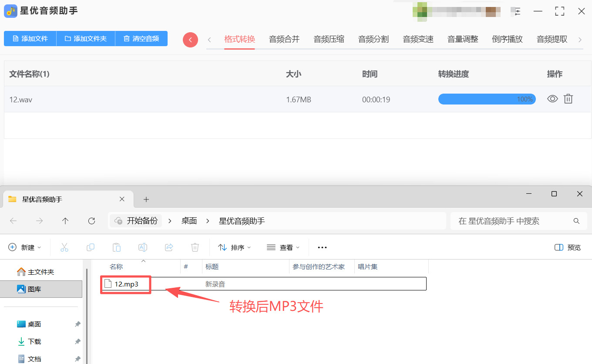
Task: Open the settings sliders icon in the title bar
Action: click(x=516, y=12)
